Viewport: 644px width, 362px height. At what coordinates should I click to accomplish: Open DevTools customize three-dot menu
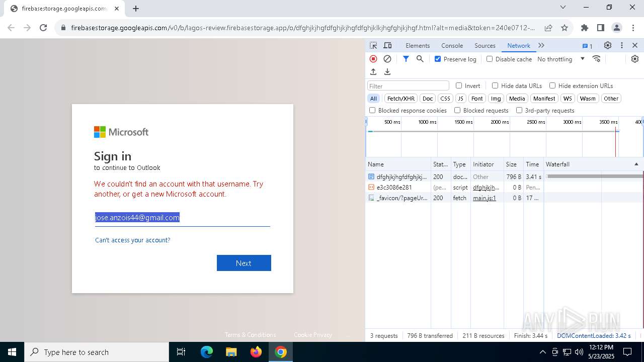(622, 45)
